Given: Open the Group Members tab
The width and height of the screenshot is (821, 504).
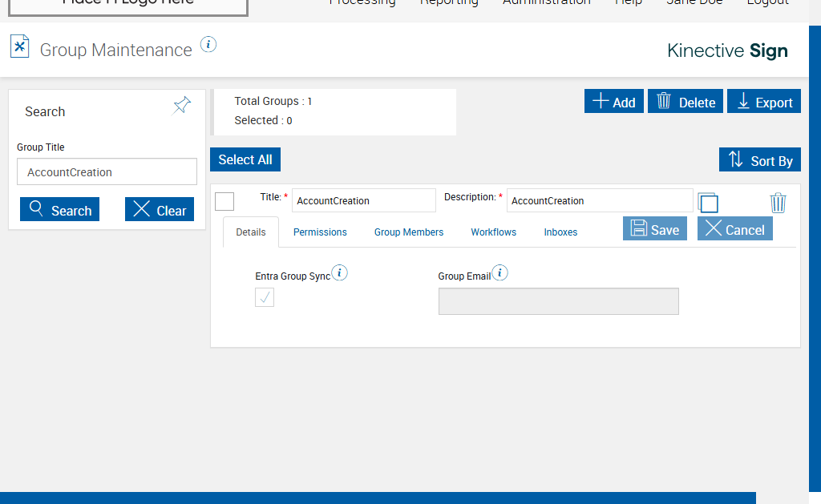Looking at the screenshot, I should [x=409, y=232].
